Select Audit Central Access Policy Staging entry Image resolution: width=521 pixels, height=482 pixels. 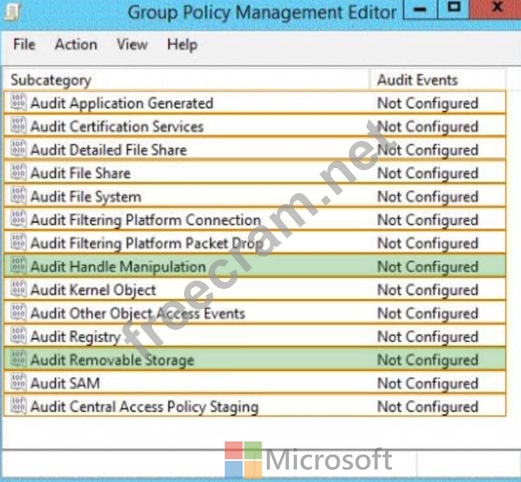(255, 406)
